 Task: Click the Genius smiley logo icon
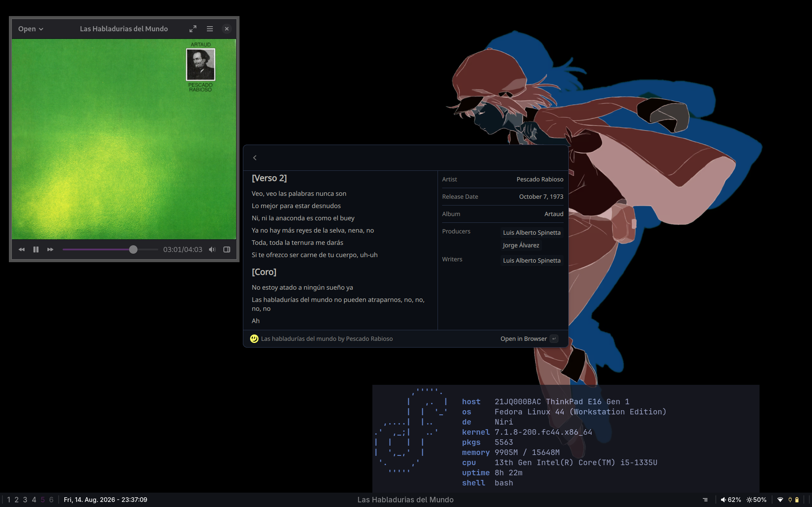pyautogui.click(x=254, y=339)
